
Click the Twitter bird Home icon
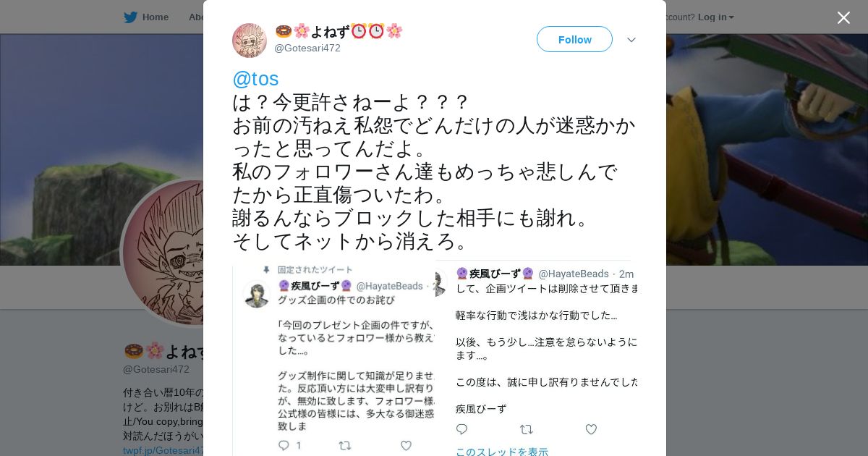point(130,17)
